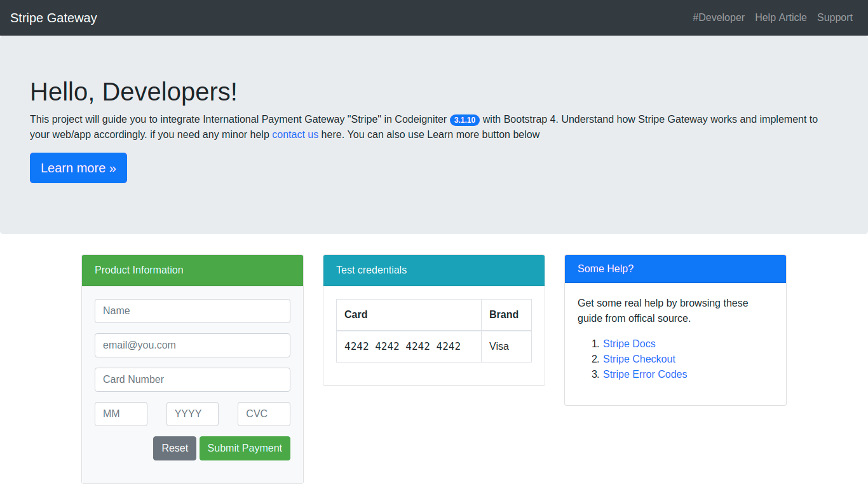This screenshot has height=484, width=868.
Task: Select the test card number 4242 4242 4242 4242
Action: pos(402,347)
